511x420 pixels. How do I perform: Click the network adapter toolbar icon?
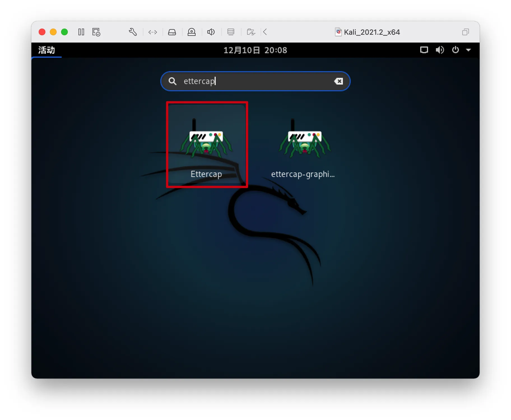(153, 32)
